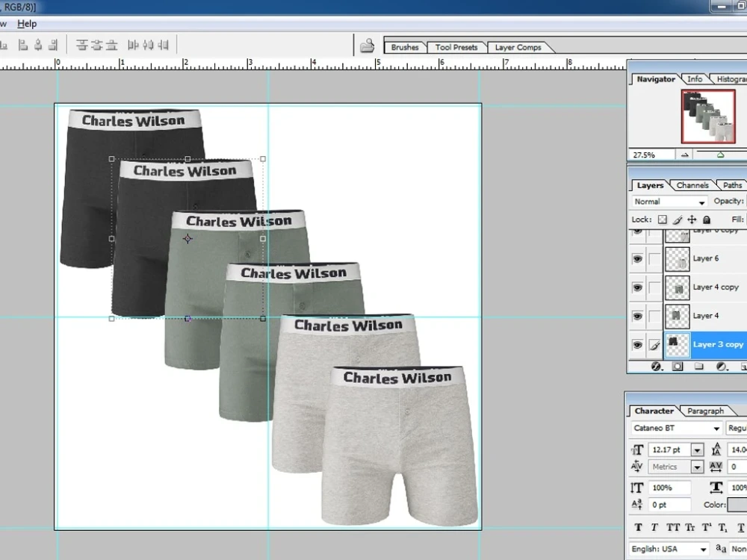The image size is (747, 560).
Task: Switch to the Channels tab
Action: point(692,185)
